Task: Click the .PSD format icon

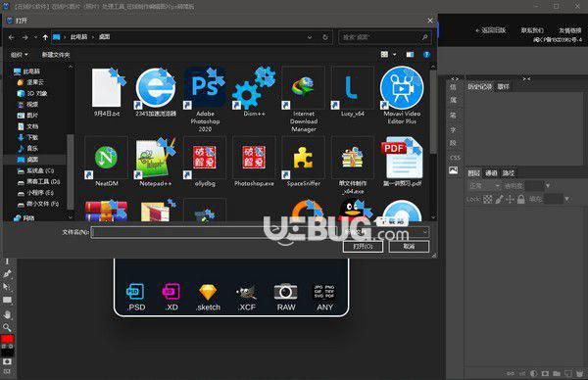Action: [135, 292]
